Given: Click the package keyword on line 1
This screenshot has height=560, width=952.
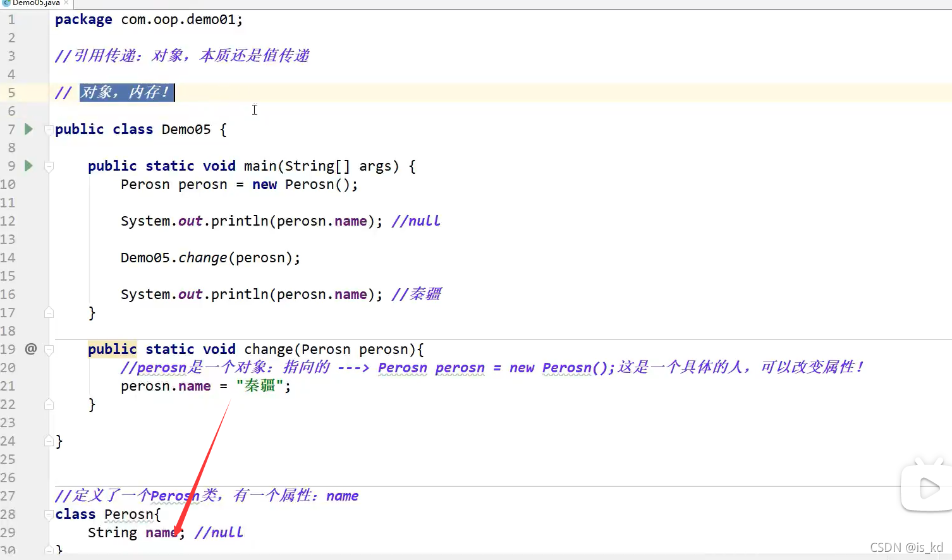Looking at the screenshot, I should click(x=83, y=20).
